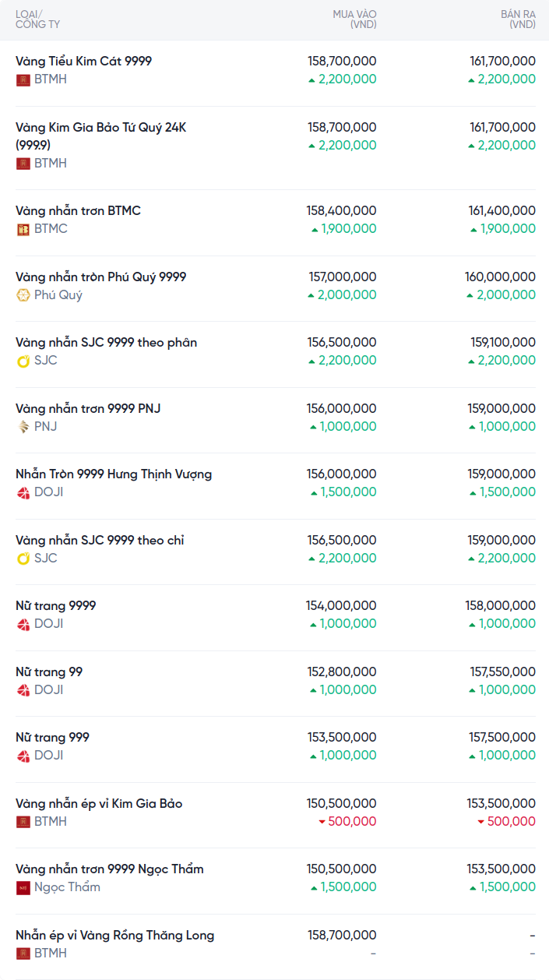Open Nữ trang 999 gold entry

pos(52,738)
